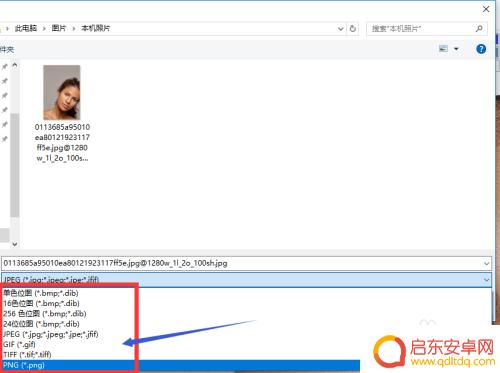500x373 pixels.
Task: Click the first pinned item pin icon
Action: (x=5, y=67)
